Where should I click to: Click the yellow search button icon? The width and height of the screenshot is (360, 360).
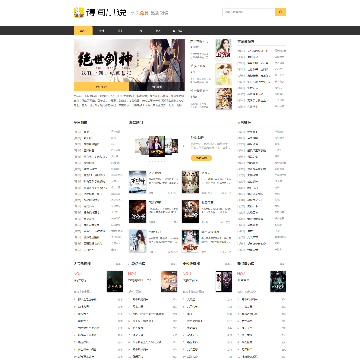(280, 12)
